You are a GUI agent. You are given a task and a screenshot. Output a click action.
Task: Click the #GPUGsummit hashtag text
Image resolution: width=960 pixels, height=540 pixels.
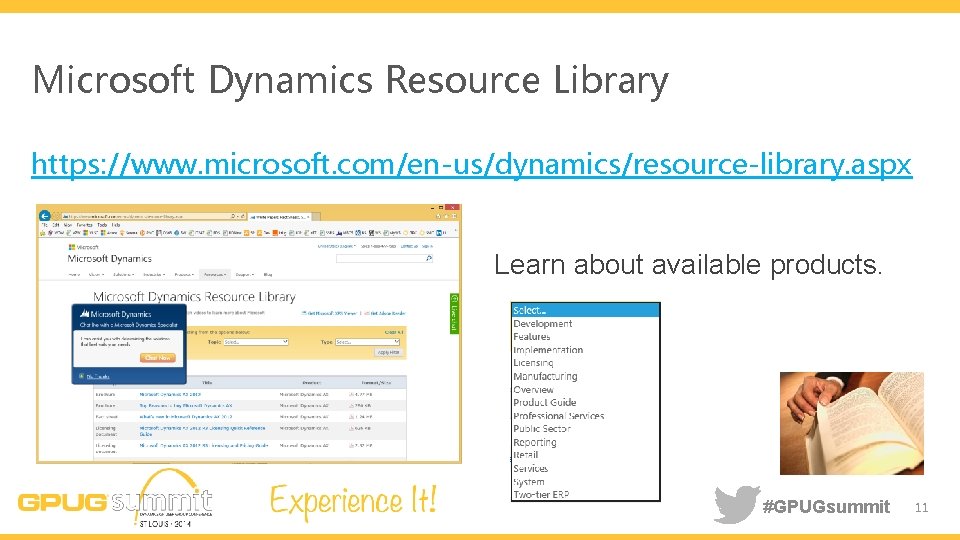click(x=826, y=507)
